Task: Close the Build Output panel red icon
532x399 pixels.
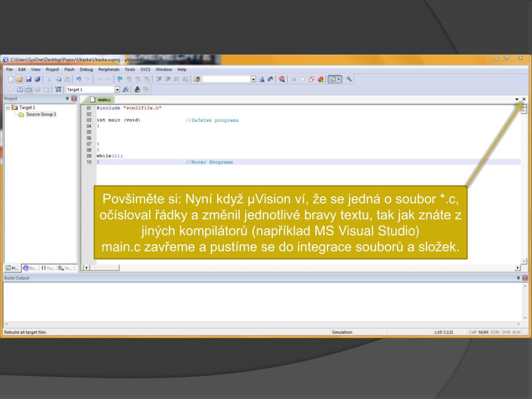Action: tap(525, 278)
